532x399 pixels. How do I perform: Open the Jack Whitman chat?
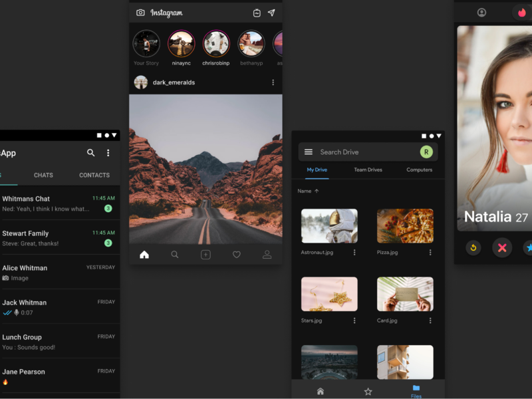pos(60,307)
